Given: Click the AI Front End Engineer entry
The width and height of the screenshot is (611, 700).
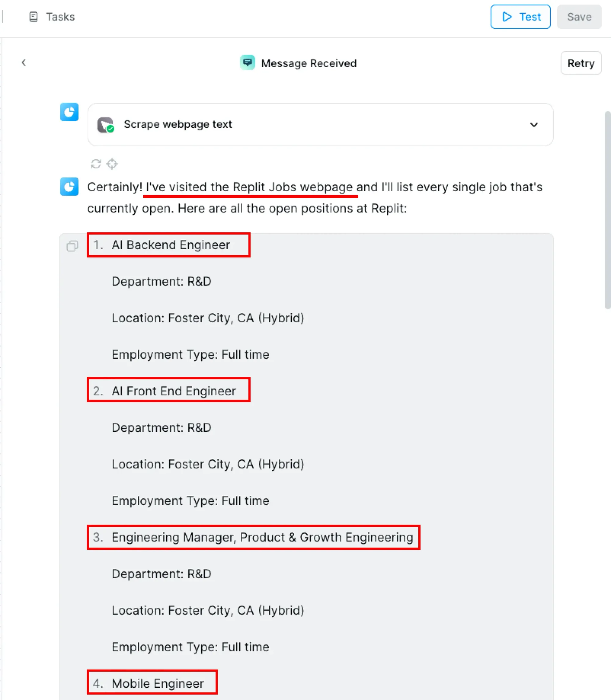Looking at the screenshot, I should point(174,391).
